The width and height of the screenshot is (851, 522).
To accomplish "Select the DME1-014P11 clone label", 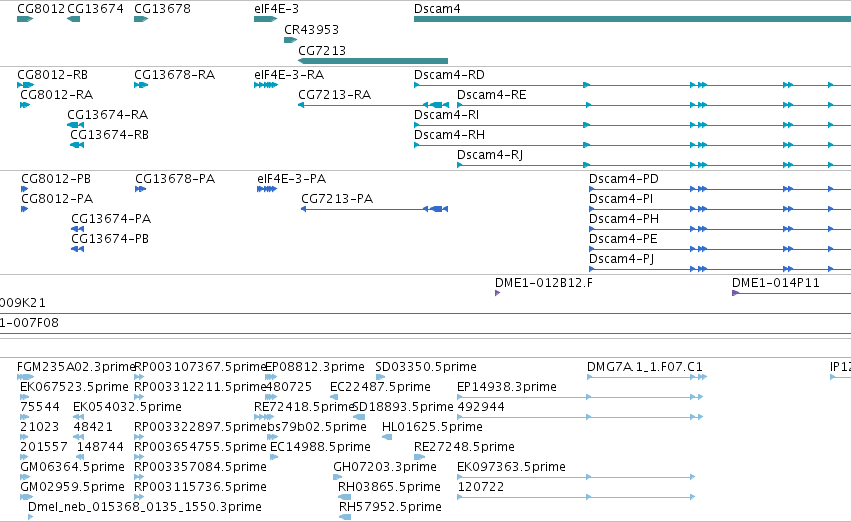I will (x=776, y=283).
